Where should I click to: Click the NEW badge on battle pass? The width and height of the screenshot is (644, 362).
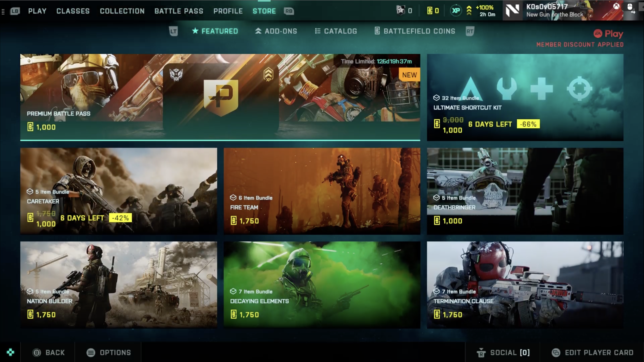point(409,75)
